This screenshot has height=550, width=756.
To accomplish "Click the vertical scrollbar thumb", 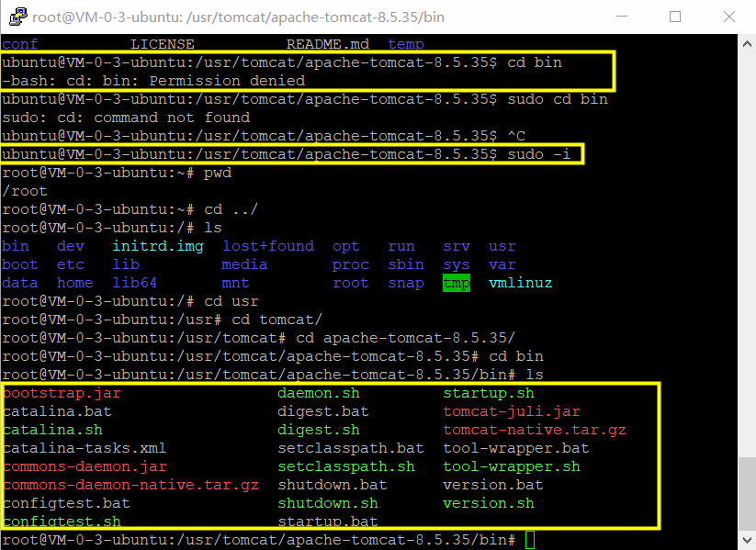I will coord(747,494).
